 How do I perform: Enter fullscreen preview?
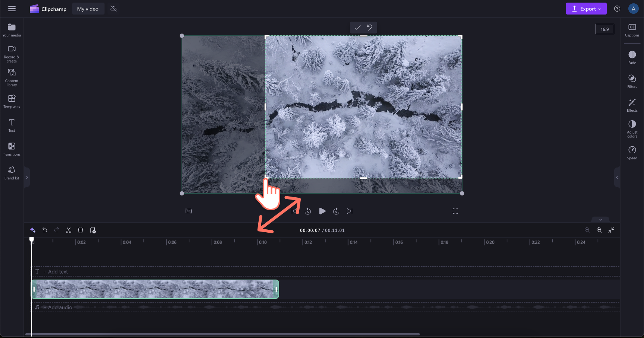click(x=455, y=211)
